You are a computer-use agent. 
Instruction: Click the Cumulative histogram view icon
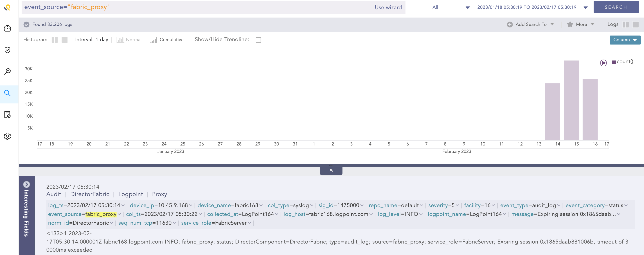(x=154, y=39)
